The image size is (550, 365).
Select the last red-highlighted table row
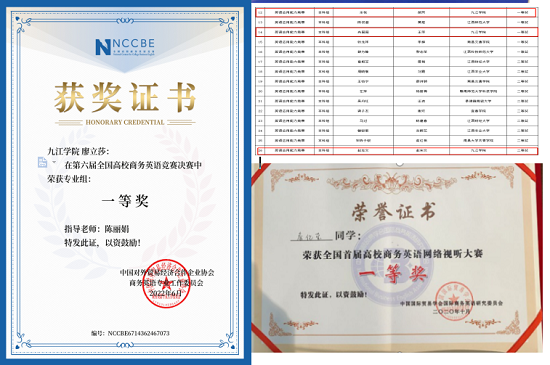(396, 150)
